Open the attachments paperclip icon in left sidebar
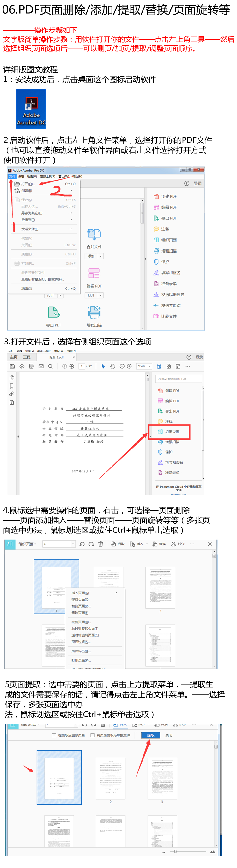 (x=12, y=394)
